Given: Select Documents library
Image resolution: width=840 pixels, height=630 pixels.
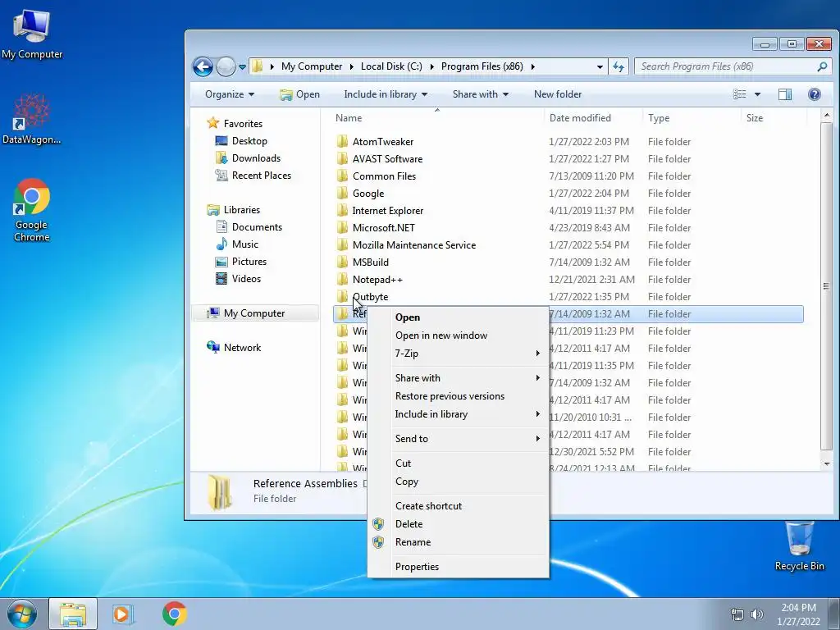Looking at the screenshot, I should coord(257,227).
